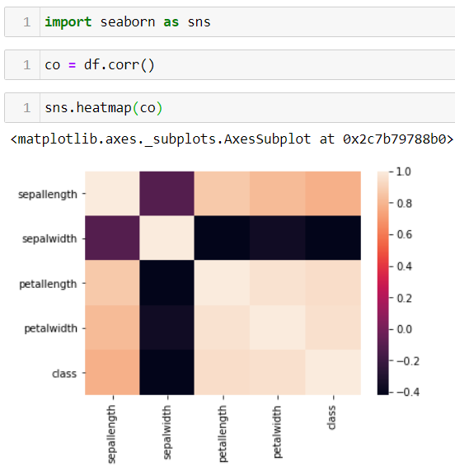Click the 'import seaborn as sns' code cell
The height and width of the screenshot is (476, 455).
[x=230, y=22]
